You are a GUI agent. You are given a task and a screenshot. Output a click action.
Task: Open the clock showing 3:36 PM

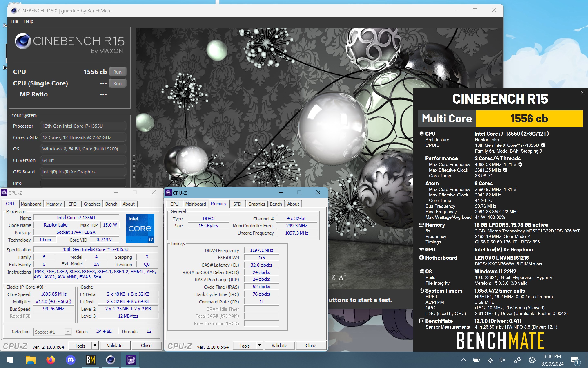(552, 356)
